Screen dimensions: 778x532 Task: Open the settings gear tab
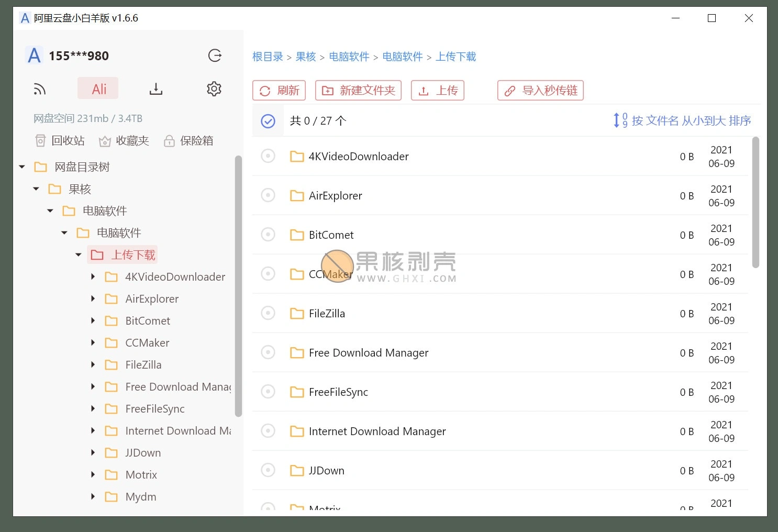tap(214, 88)
